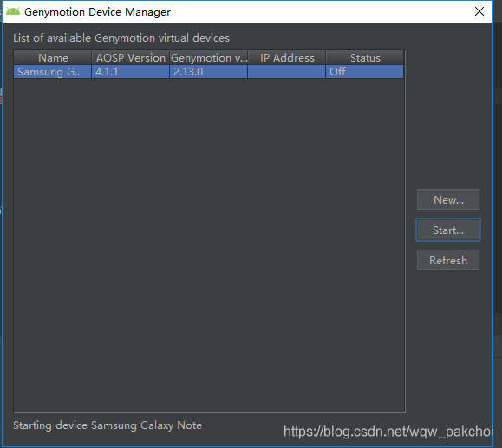The height and width of the screenshot is (448, 502).
Task: Click 'List of available Genymotion virtual devices' label
Action: [121, 38]
